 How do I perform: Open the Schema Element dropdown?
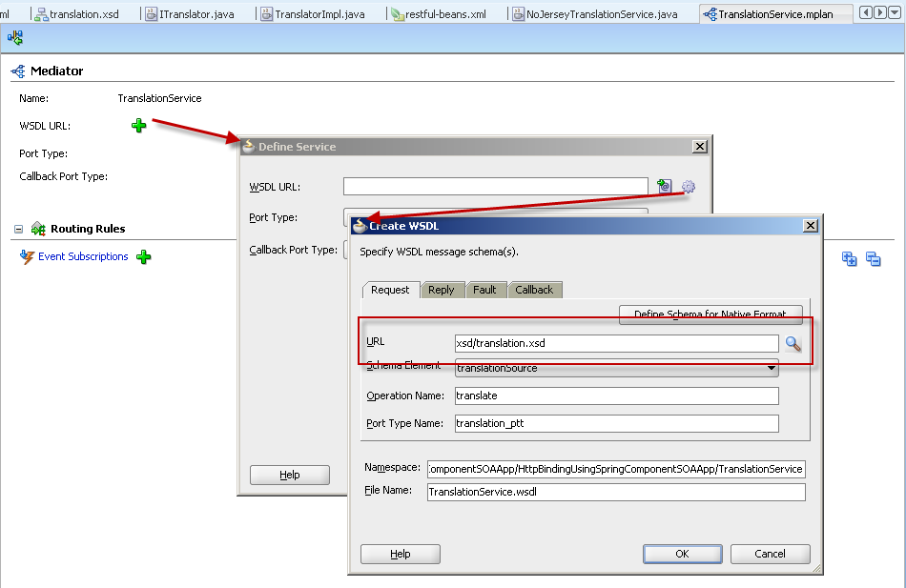click(770, 369)
